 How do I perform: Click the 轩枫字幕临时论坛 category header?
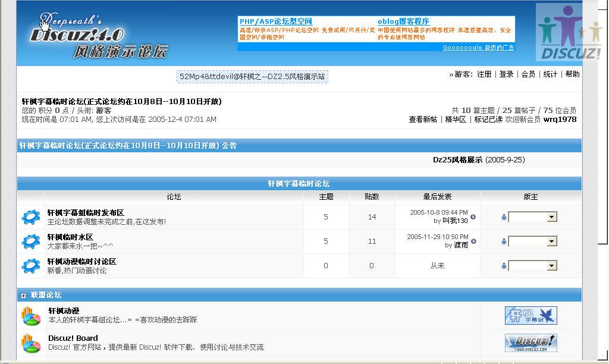coord(299,184)
